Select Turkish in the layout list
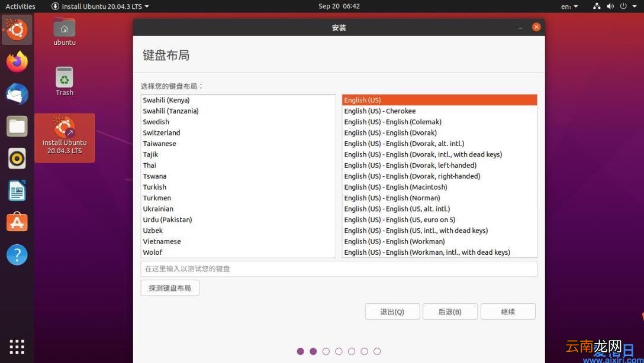 (238, 187)
